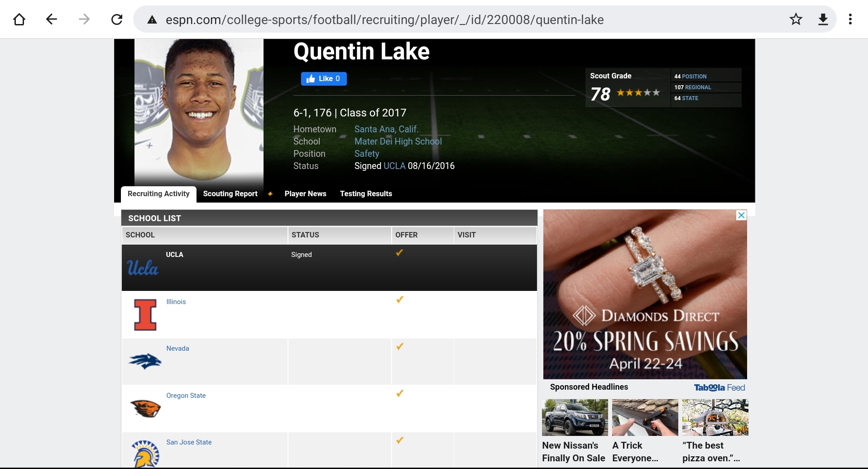Viewport: 868px width, 469px height.
Task: Like the player with the Facebook button
Action: [324, 79]
